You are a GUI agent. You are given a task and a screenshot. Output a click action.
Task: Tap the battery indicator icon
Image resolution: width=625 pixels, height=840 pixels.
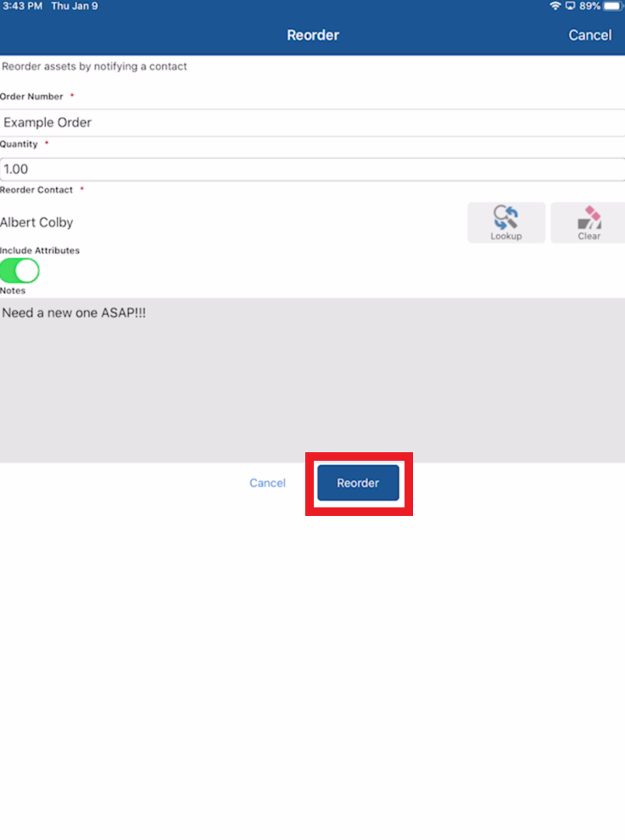[612, 7]
